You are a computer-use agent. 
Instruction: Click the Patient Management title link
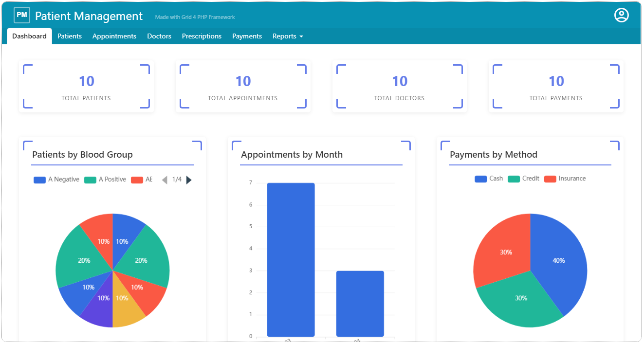(x=89, y=16)
